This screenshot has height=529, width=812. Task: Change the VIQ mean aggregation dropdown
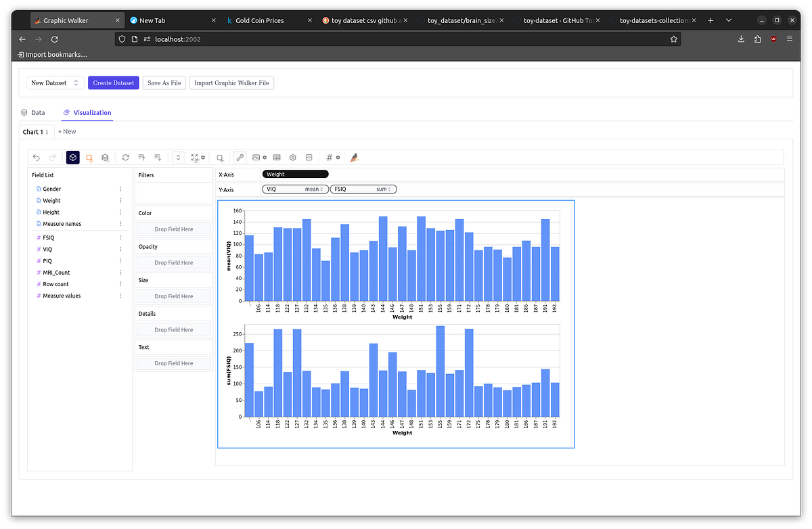coord(315,189)
